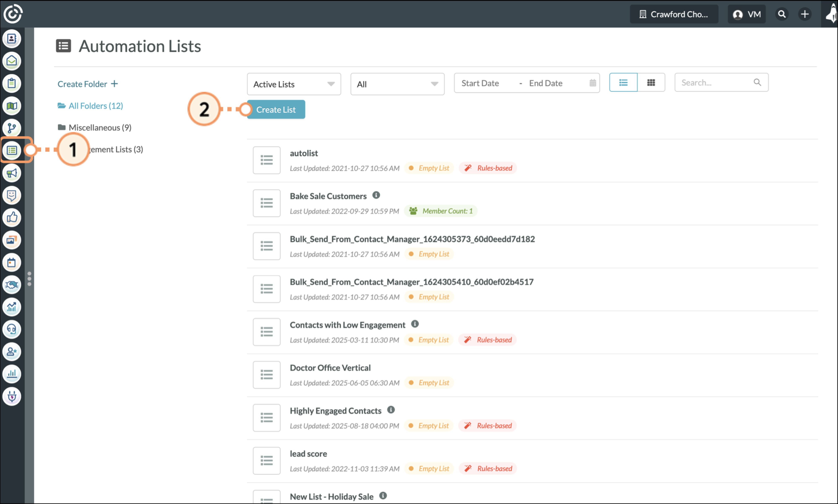Image resolution: width=838 pixels, height=504 pixels.
Task: Click the megaphone campaigns sidebar icon
Action: [x=12, y=173]
